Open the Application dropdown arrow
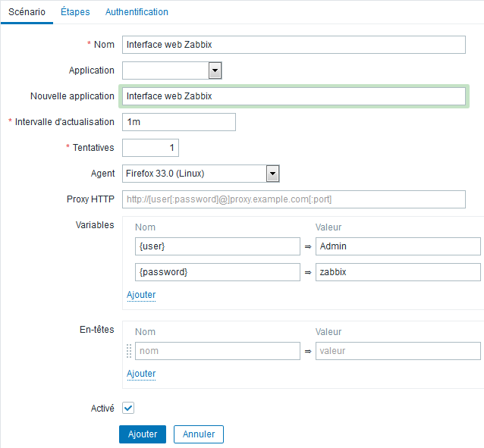 tap(215, 70)
